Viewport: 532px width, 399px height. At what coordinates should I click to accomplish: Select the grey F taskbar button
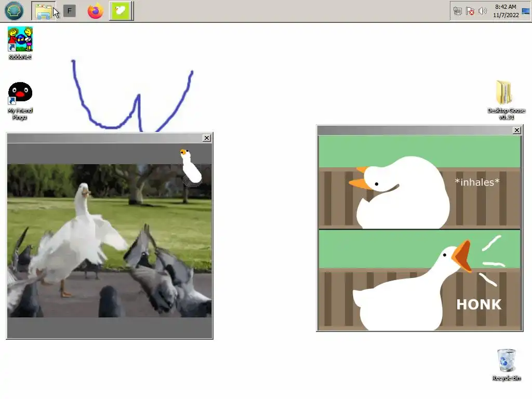click(x=70, y=11)
